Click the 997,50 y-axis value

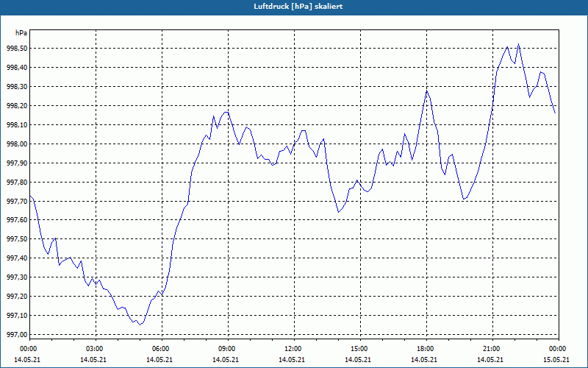pyautogui.click(x=18, y=239)
